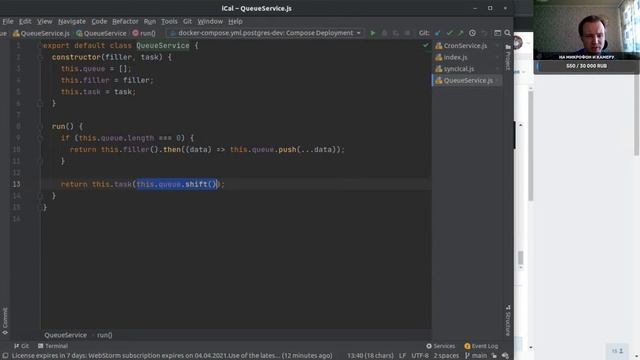The width and height of the screenshot is (640, 360).
Task: Open the Commit tool window stripe
Action: click(5, 321)
